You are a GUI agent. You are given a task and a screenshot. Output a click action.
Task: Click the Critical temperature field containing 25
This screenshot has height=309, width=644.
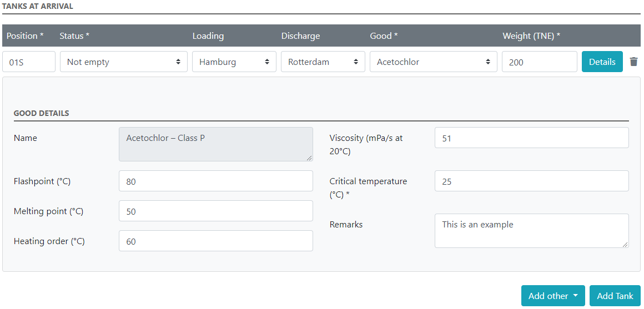click(531, 181)
